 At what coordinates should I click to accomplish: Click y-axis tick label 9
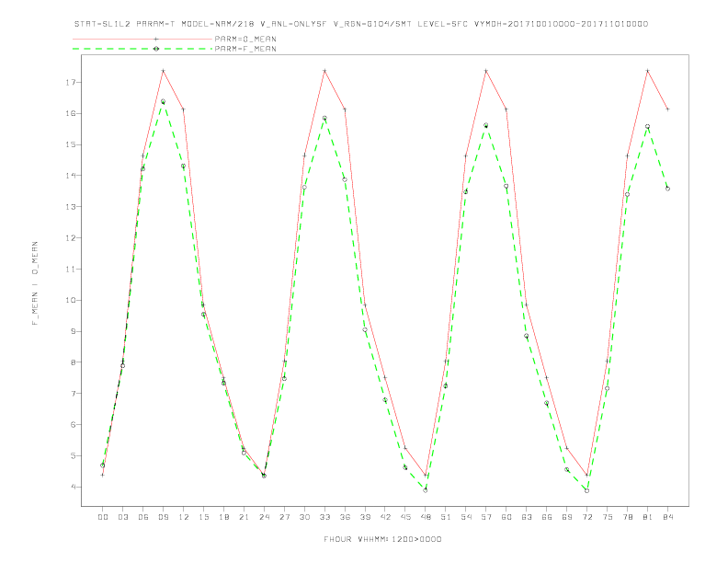73,331
